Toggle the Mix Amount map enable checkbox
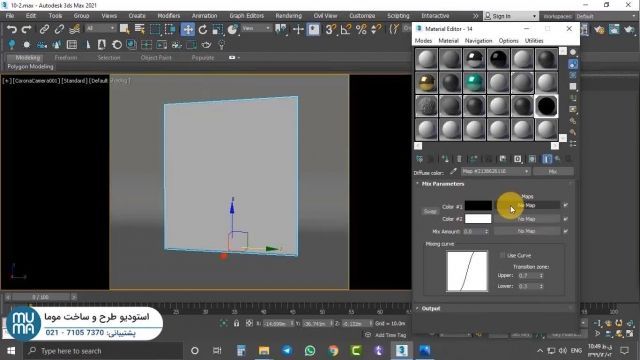The width and height of the screenshot is (640, 360). [566, 231]
